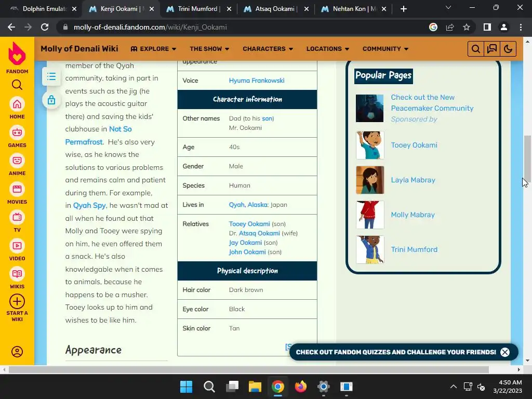Switch to the Trini Mumford tab
Viewport: 532px width, 399px height.
click(198, 9)
